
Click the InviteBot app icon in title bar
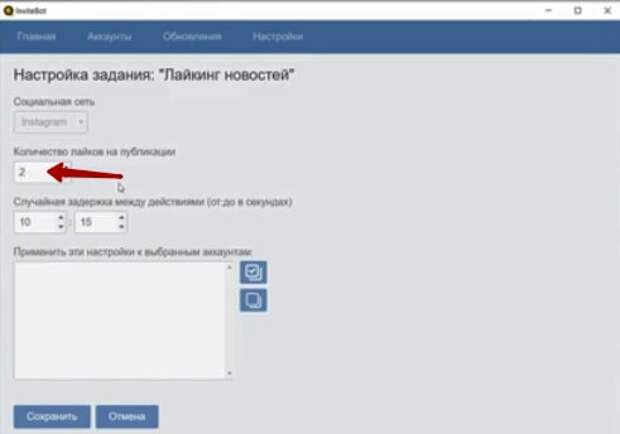(x=8, y=11)
